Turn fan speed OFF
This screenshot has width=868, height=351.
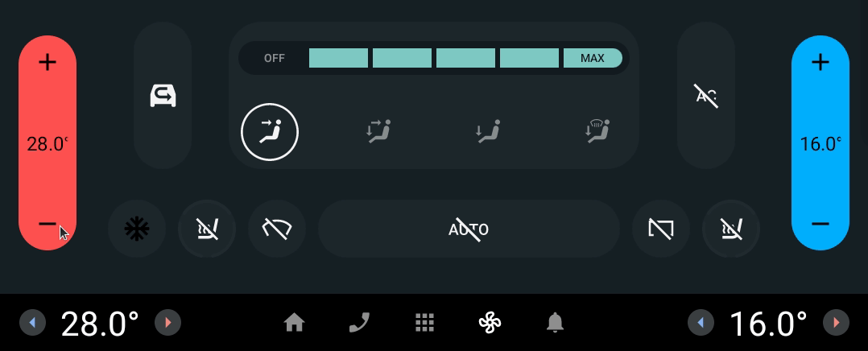coord(274,58)
